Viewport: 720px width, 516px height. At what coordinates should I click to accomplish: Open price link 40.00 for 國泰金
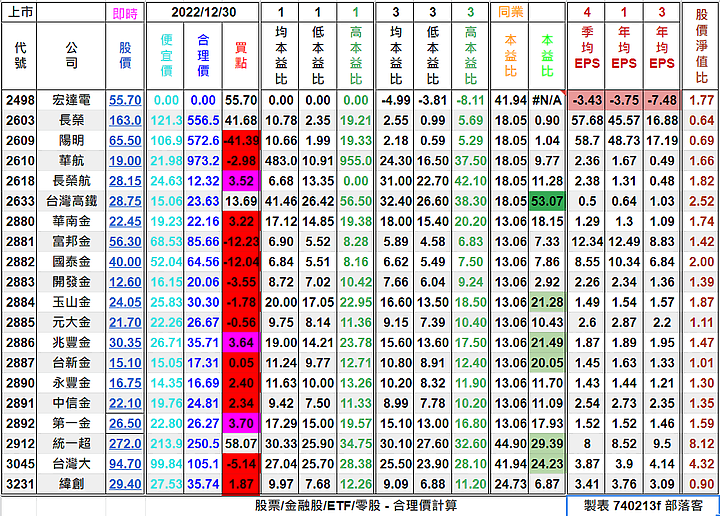pyautogui.click(x=125, y=262)
